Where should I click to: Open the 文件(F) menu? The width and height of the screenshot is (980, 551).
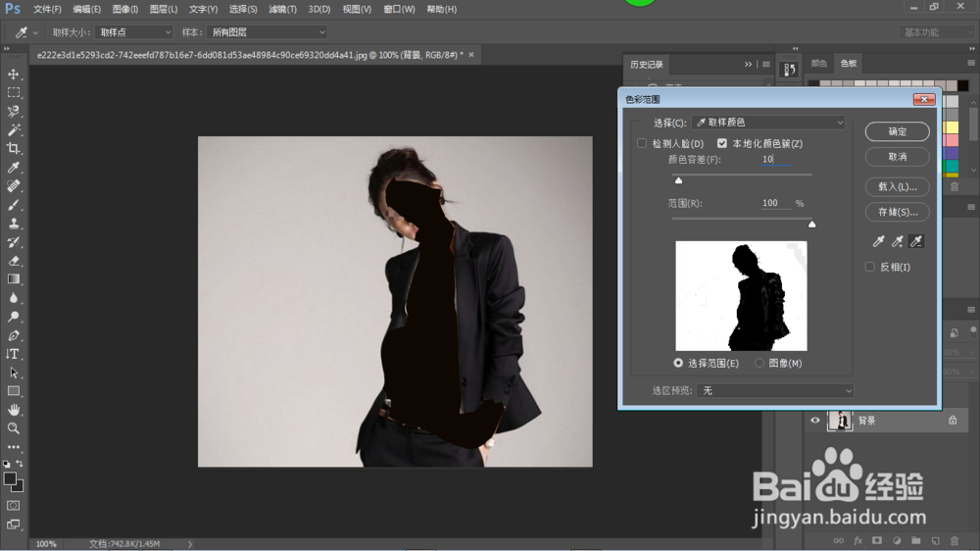(x=47, y=10)
